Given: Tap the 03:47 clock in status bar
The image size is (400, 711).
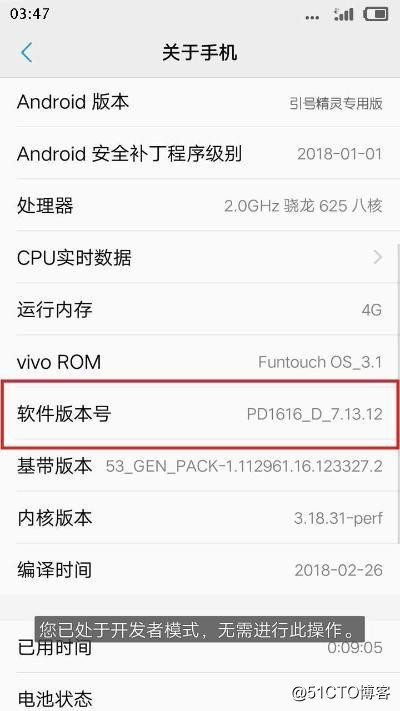Looking at the screenshot, I should click(x=29, y=14).
